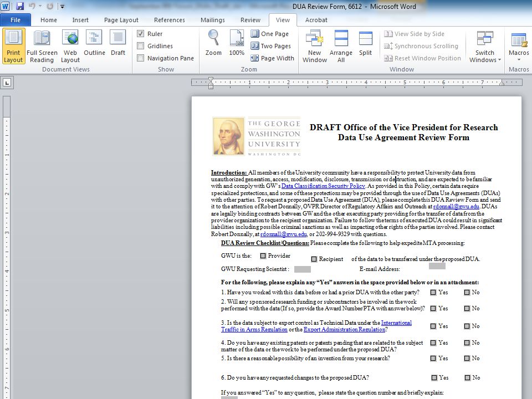Click Synchronous Scrolling
Viewport: 532px width, 399px height.
421,46
